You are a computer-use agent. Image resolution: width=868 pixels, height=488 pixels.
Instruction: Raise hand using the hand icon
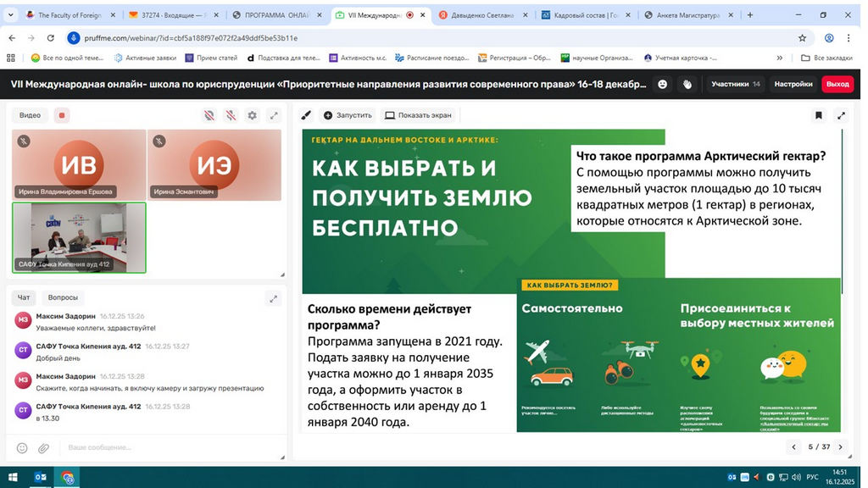(687, 84)
